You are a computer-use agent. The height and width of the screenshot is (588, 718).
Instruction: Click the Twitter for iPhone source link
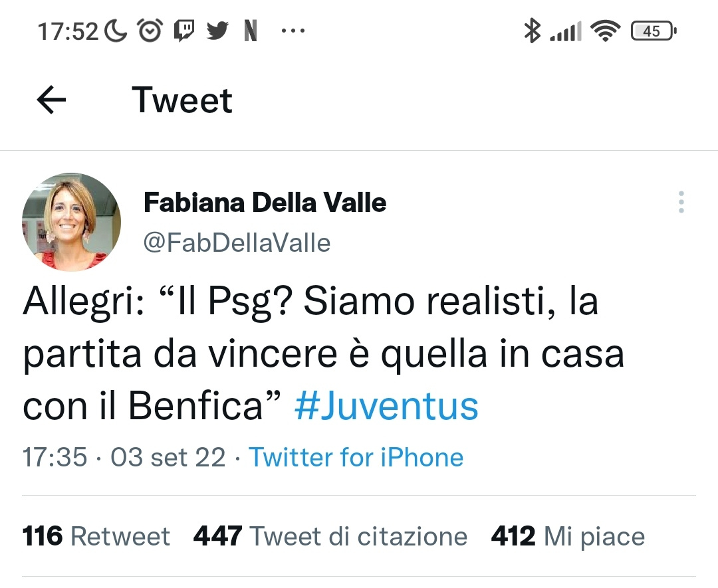(356, 457)
